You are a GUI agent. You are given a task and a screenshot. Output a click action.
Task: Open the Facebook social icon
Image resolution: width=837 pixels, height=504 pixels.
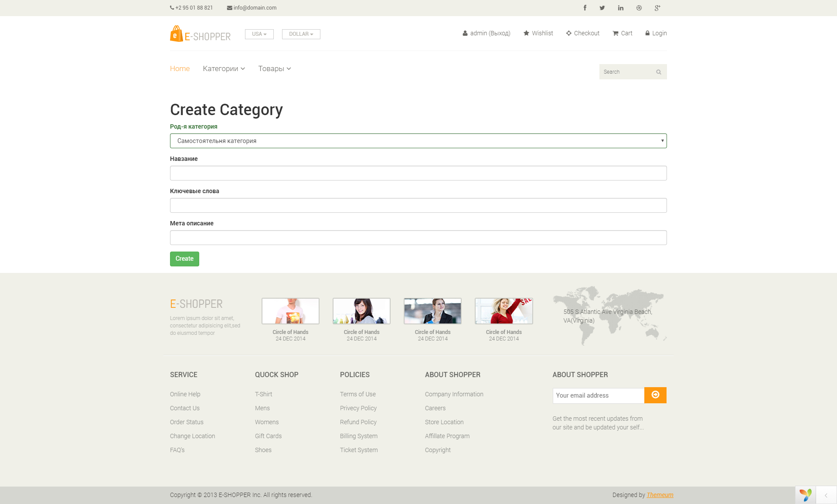pos(585,8)
